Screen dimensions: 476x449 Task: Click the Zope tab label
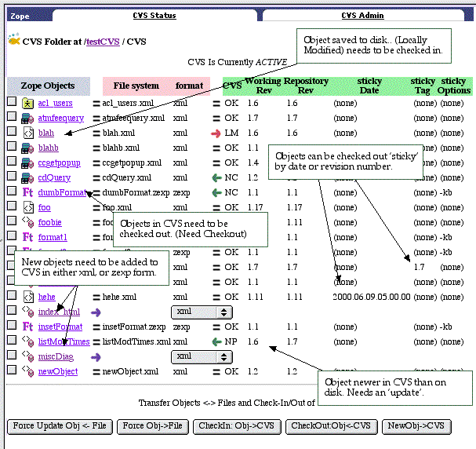[20, 16]
